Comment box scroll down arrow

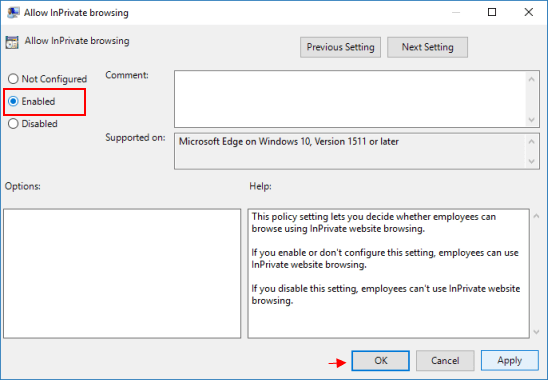532,120
